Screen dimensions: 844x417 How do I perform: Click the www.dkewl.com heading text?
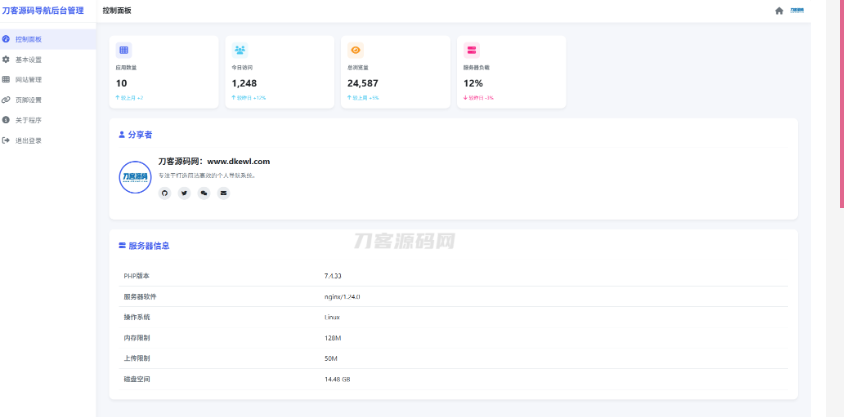coord(214,161)
